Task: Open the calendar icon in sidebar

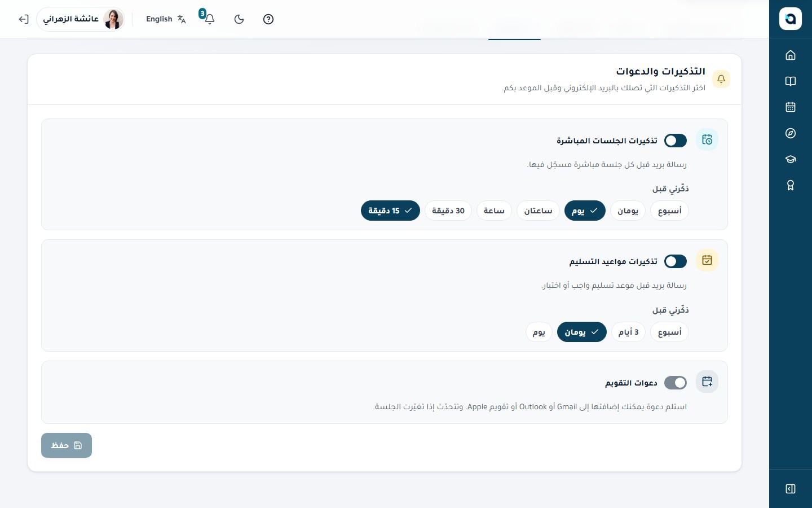Action: coord(791,107)
